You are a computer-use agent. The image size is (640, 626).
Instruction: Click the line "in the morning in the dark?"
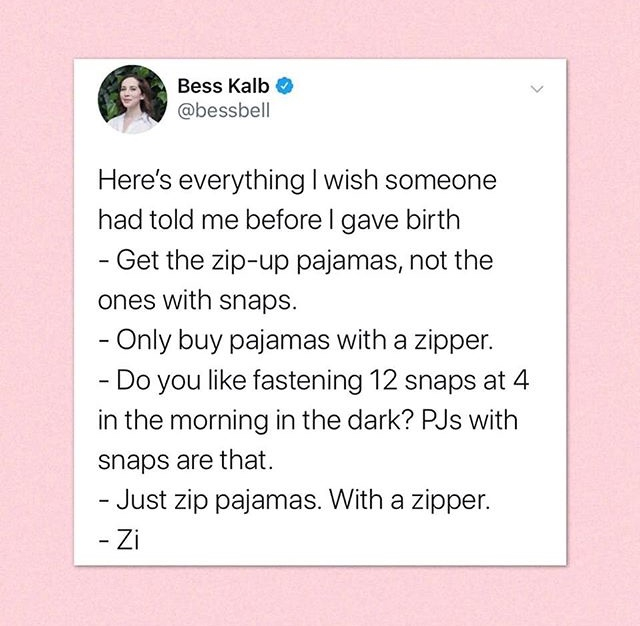click(x=256, y=420)
